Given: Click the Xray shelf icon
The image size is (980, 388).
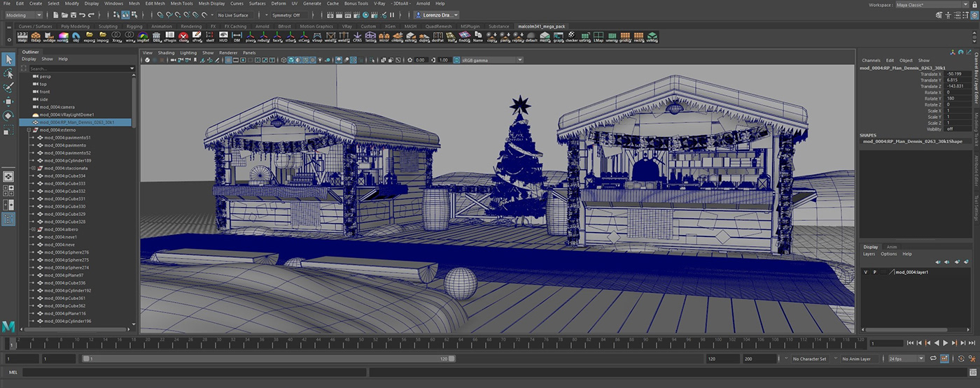Looking at the screenshot, I should coord(117,37).
